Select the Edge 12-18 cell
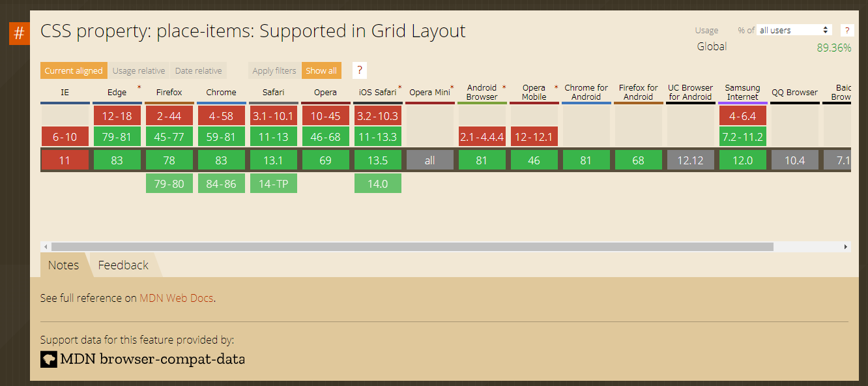The width and height of the screenshot is (868, 386). point(117,116)
